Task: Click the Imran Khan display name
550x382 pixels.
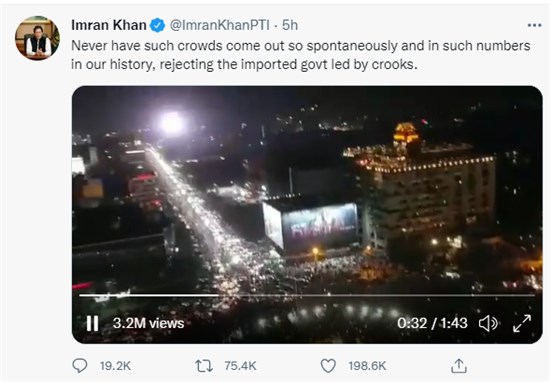Action: coord(109,25)
